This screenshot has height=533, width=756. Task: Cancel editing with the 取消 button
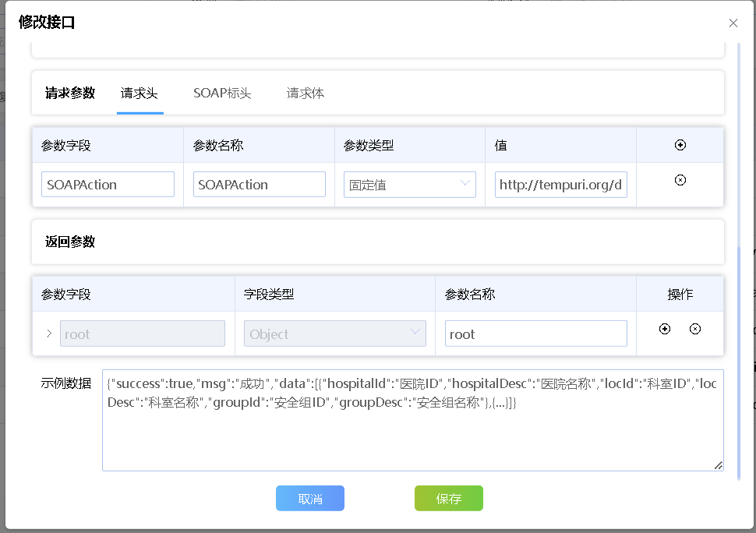coord(309,498)
